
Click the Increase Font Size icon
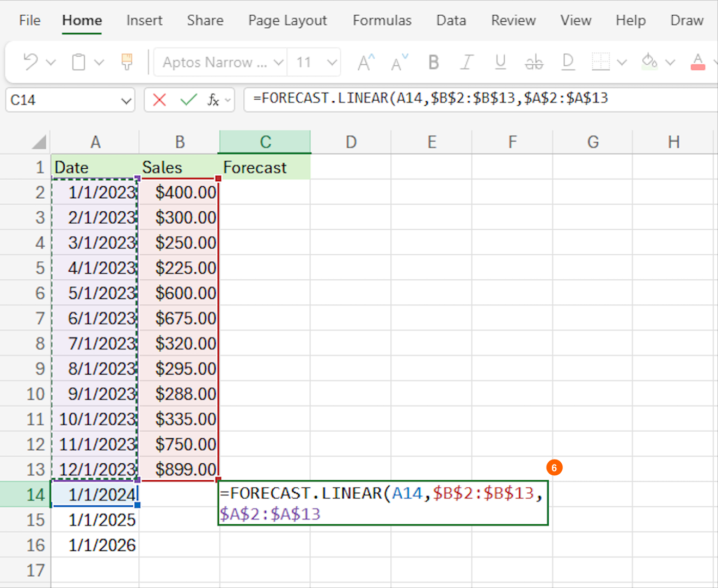point(366,63)
